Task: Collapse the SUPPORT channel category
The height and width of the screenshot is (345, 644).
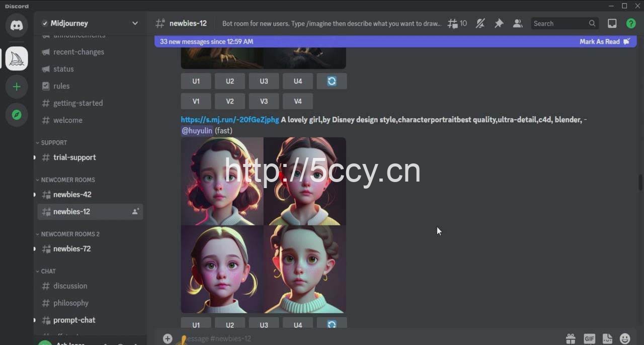Action: coord(53,143)
